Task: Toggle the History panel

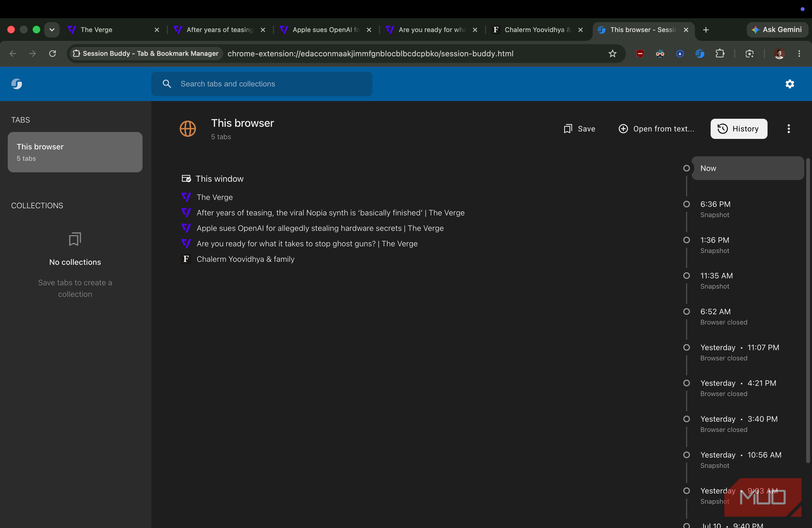Action: (x=739, y=129)
